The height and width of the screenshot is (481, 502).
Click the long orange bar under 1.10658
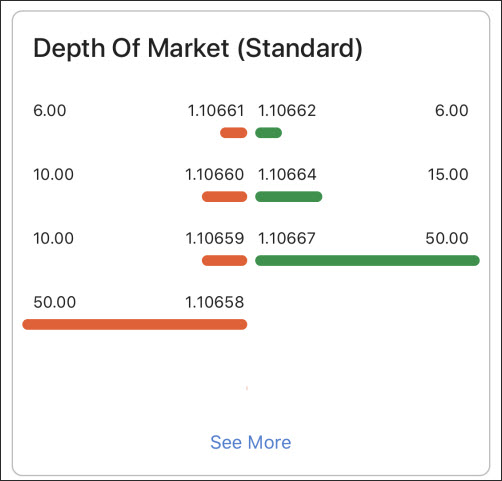point(135,324)
